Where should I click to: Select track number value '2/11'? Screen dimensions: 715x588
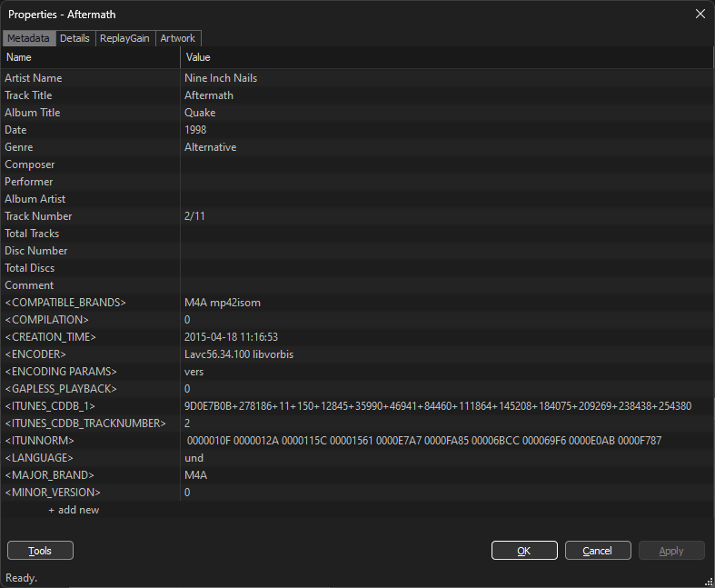coord(194,216)
